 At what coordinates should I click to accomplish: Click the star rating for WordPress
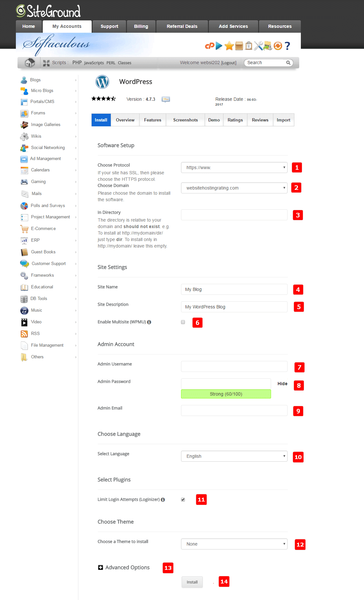tap(104, 99)
